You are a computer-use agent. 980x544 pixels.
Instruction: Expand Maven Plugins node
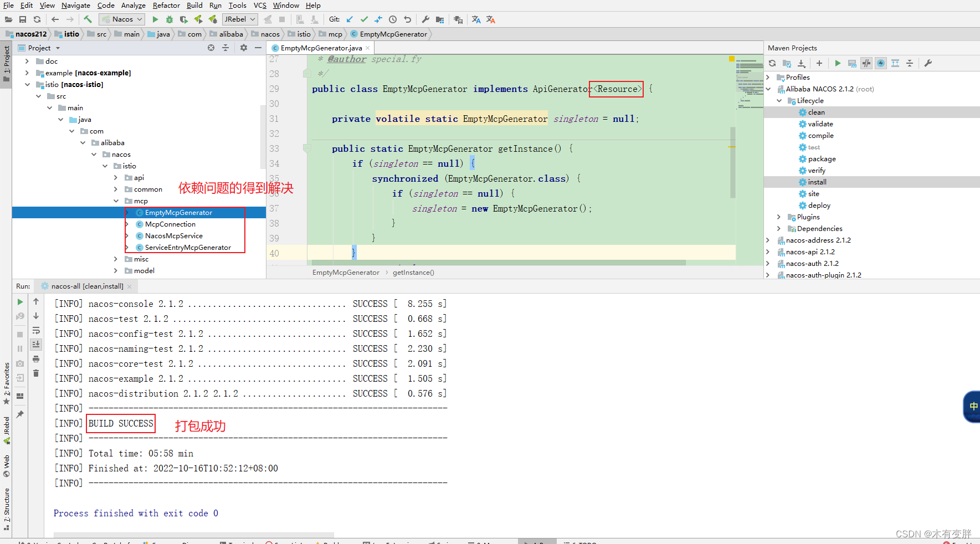[779, 217]
